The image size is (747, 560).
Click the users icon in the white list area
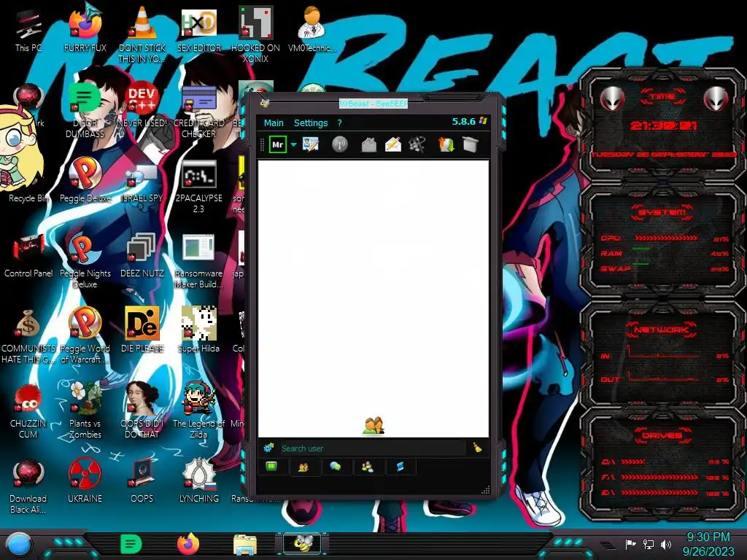click(373, 426)
